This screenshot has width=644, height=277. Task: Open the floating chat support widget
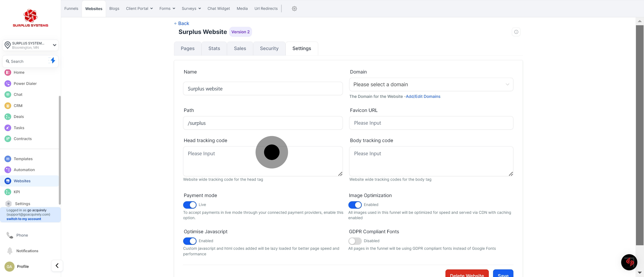tap(629, 262)
